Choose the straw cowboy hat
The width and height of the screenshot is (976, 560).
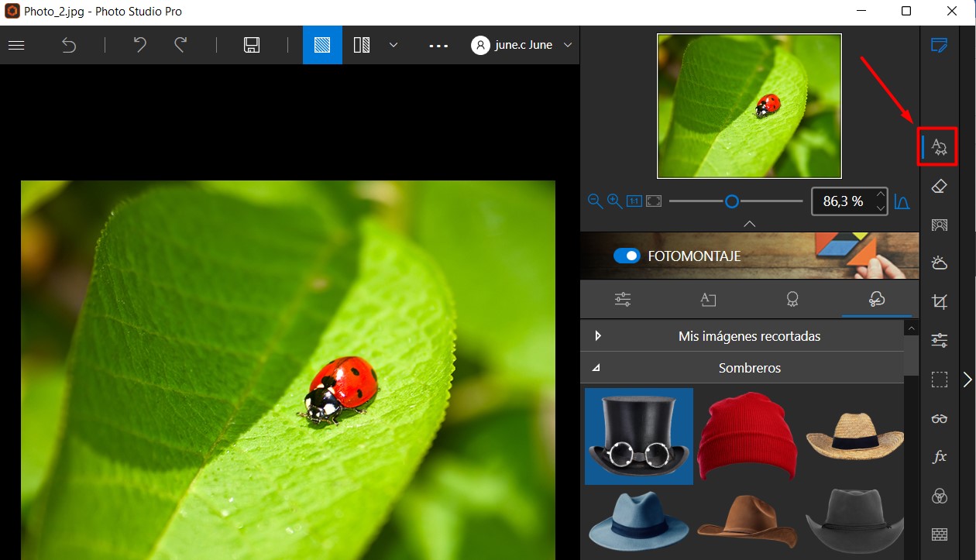[x=854, y=436]
